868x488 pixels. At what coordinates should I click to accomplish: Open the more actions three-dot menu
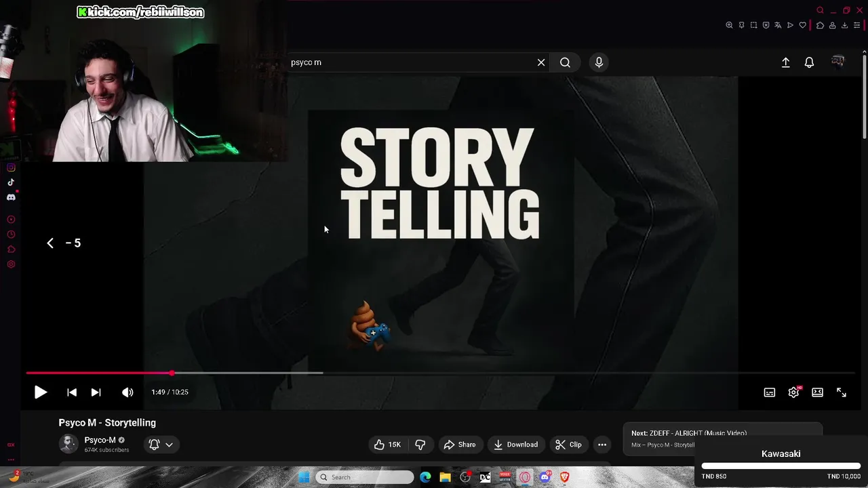point(602,445)
